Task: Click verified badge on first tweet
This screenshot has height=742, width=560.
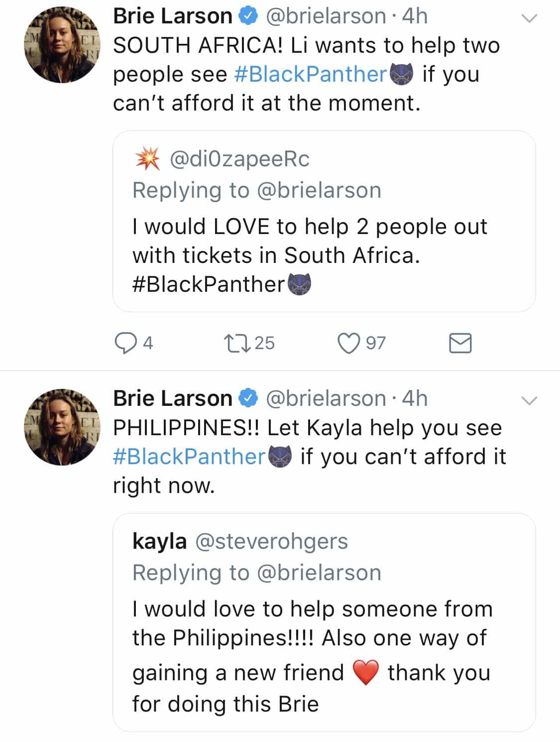Action: (x=248, y=16)
